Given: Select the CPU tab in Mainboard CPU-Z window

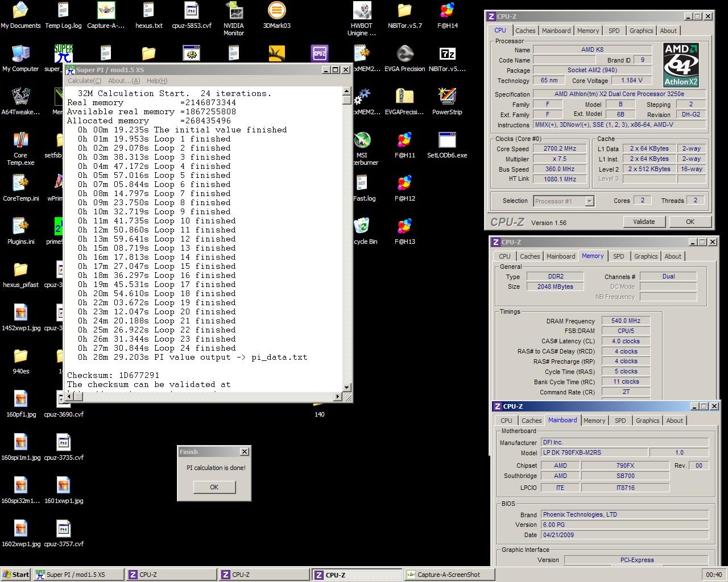Looking at the screenshot, I should tap(506, 421).
